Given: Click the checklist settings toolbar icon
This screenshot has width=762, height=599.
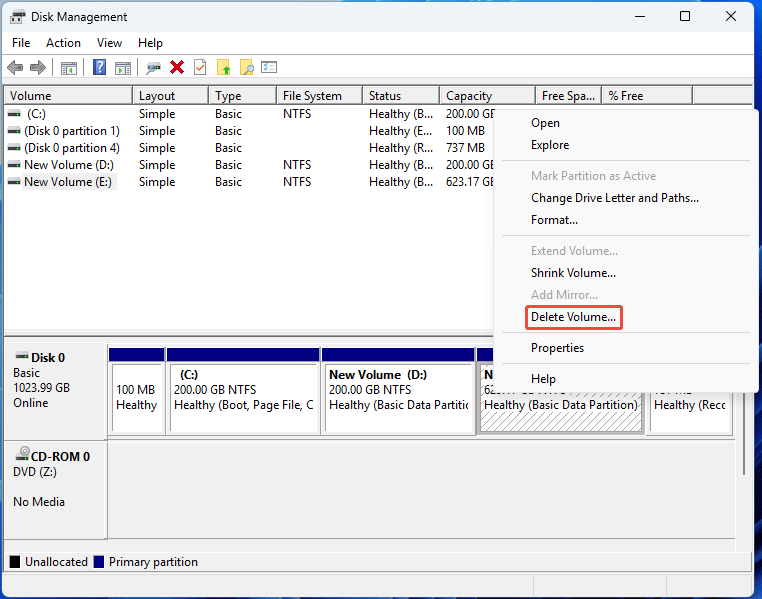Looking at the screenshot, I should [269, 67].
